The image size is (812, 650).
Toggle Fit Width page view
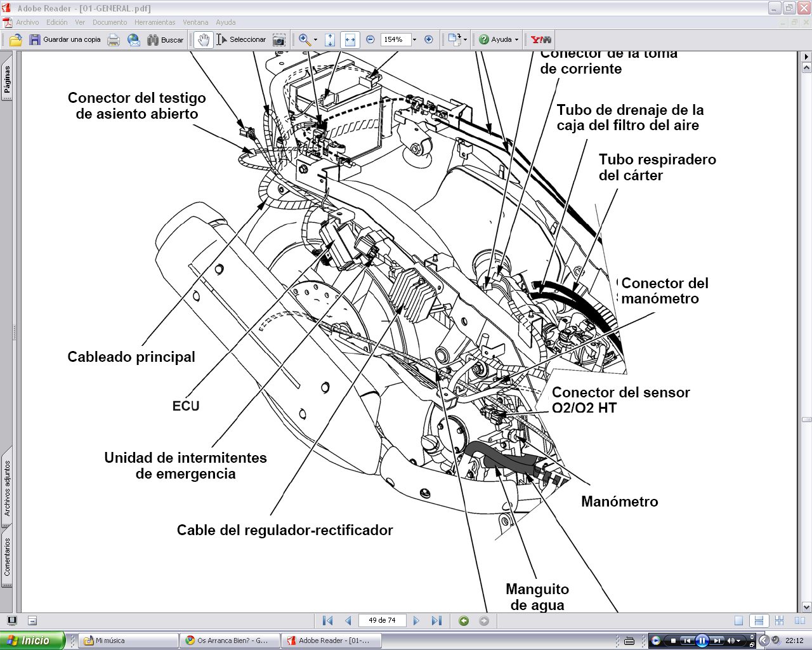(x=350, y=40)
